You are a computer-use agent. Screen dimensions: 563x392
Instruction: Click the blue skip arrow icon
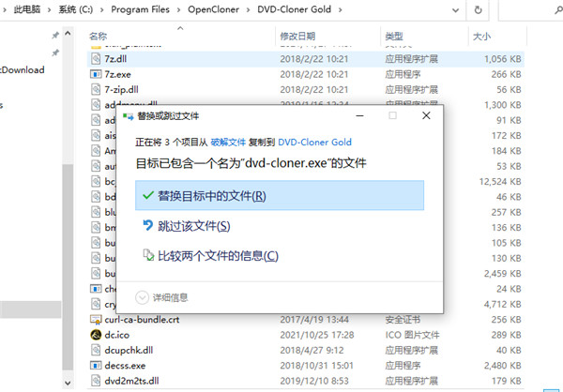coord(148,225)
